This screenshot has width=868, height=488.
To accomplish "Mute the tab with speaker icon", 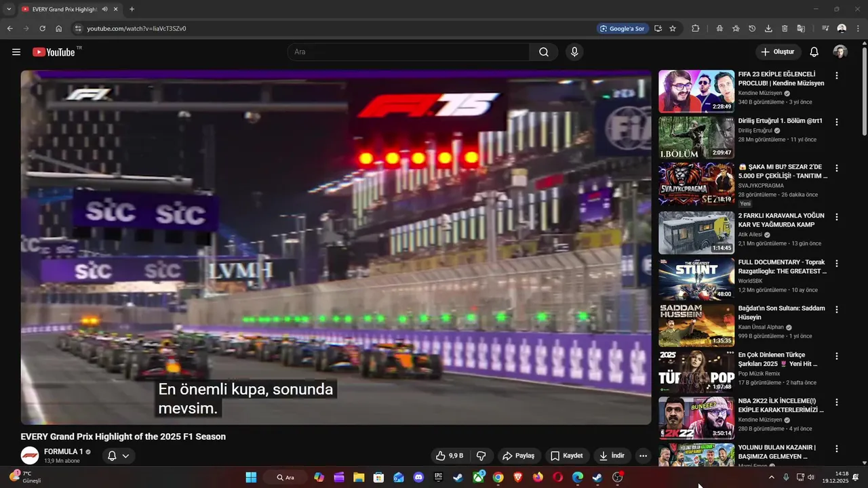I will tap(105, 9).
